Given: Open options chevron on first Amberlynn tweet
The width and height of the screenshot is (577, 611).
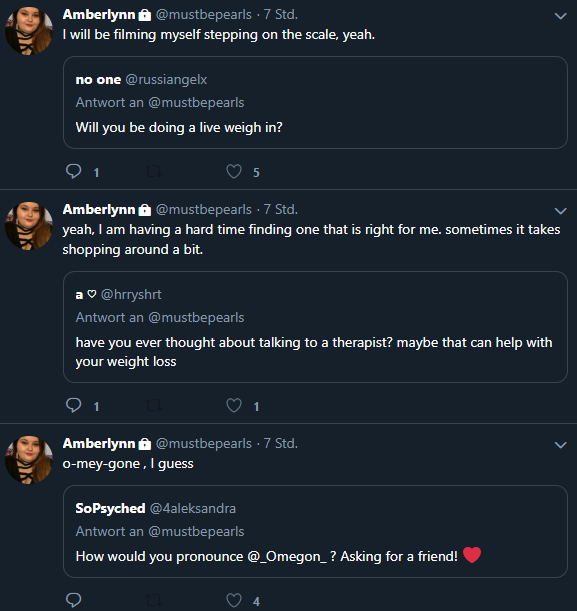Looking at the screenshot, I should pyautogui.click(x=560, y=16).
